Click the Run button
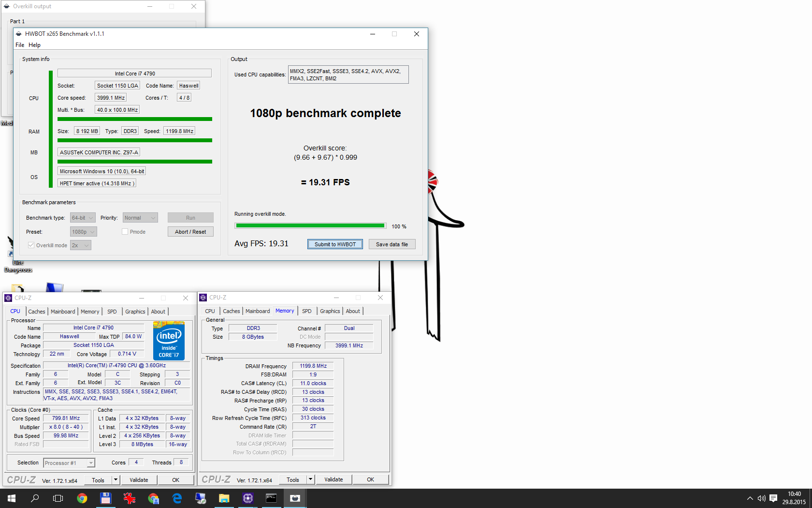 (190, 218)
